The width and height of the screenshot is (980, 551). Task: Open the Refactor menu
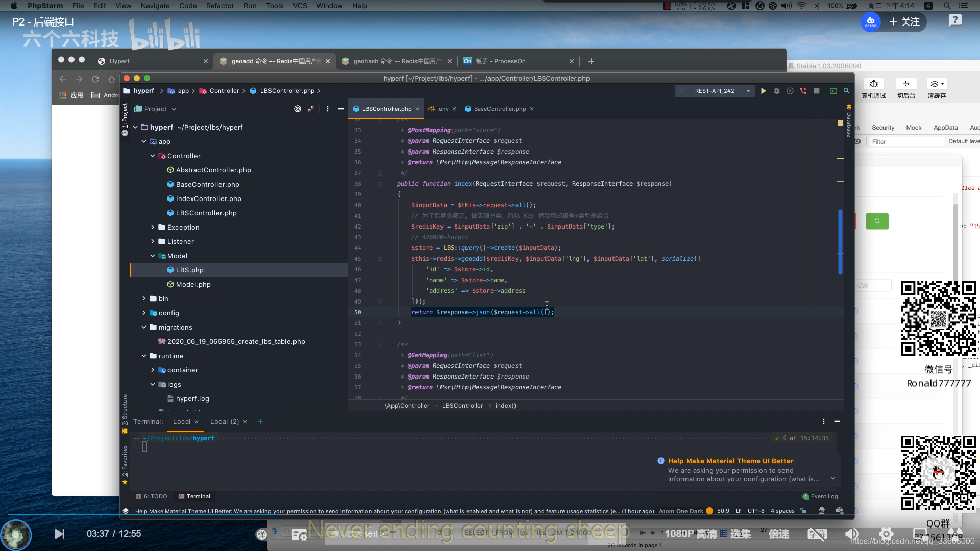[219, 6]
